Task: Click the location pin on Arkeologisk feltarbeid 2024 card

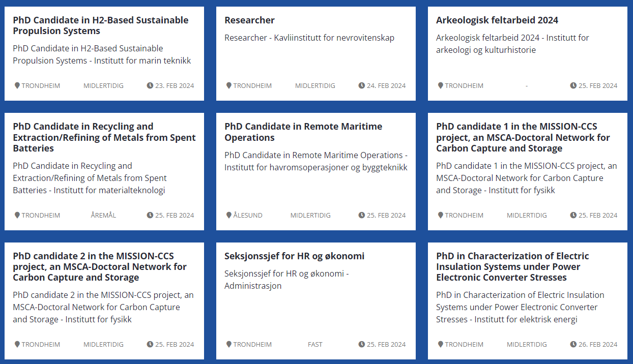Action: click(441, 85)
